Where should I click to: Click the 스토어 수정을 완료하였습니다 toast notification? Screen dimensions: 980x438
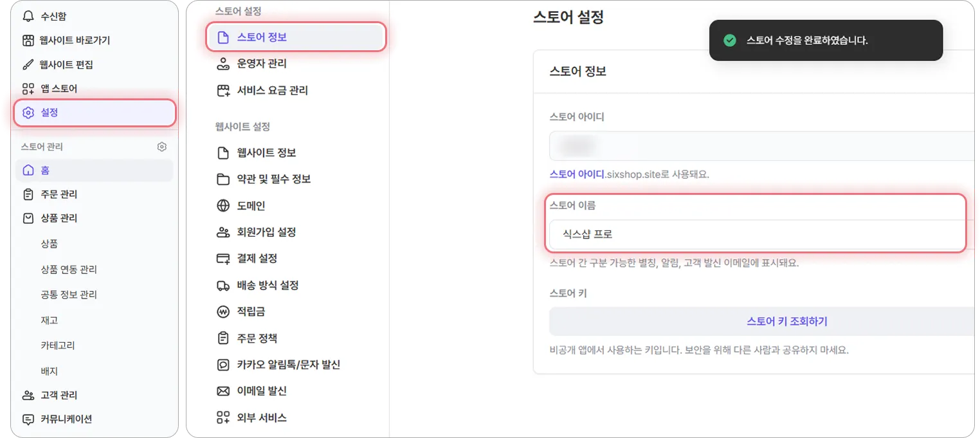(826, 41)
